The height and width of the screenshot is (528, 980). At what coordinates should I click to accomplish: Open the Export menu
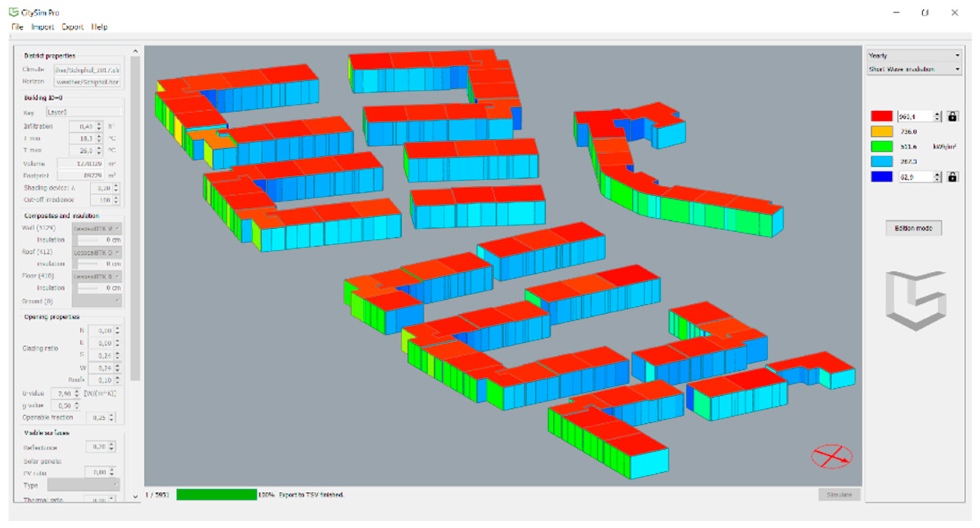point(72,27)
